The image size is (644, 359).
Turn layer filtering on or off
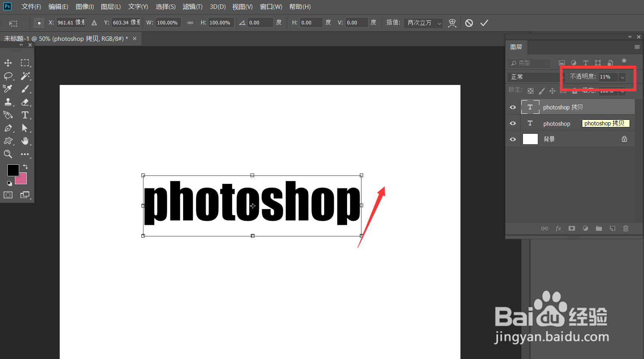[624, 61]
